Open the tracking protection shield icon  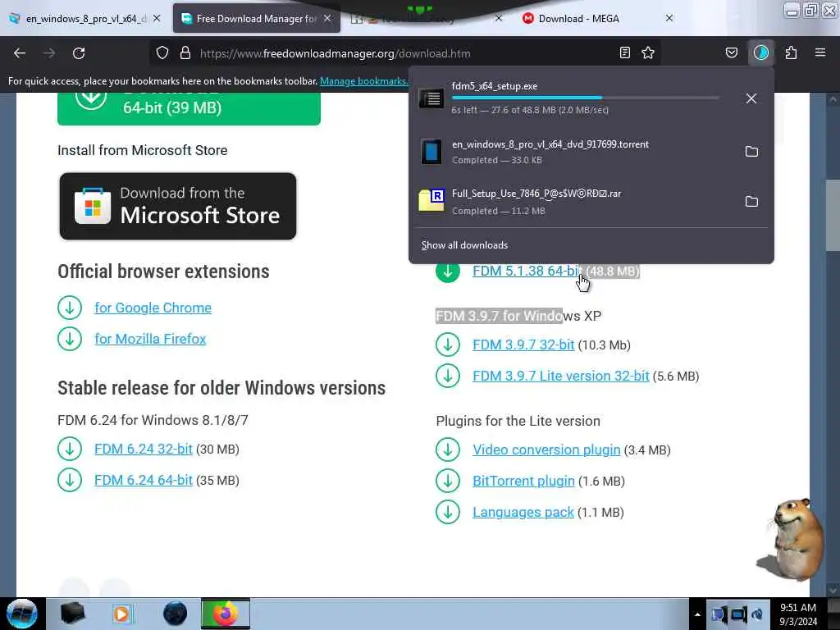tap(162, 53)
